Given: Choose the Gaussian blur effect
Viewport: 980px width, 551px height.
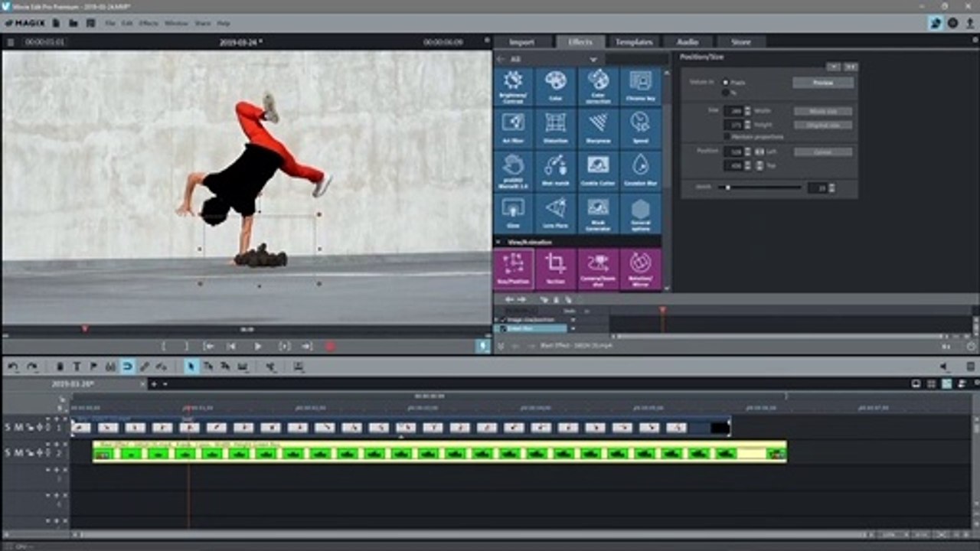Looking at the screenshot, I should tap(640, 169).
